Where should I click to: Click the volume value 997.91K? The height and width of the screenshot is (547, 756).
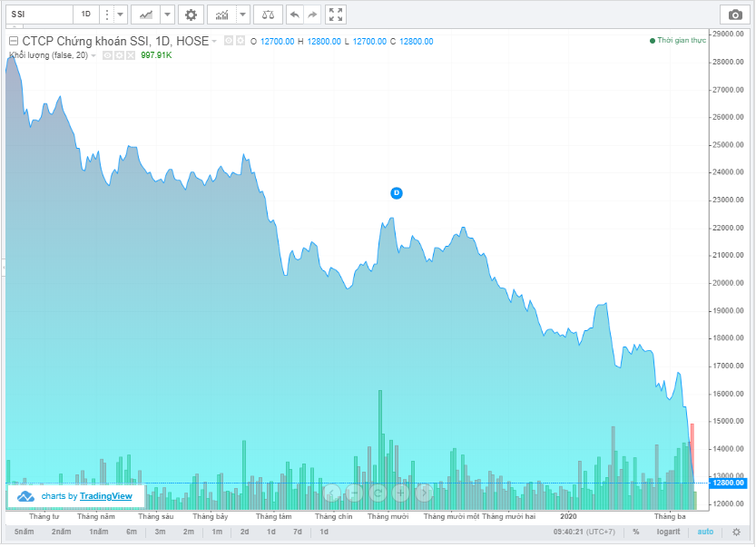click(x=156, y=55)
